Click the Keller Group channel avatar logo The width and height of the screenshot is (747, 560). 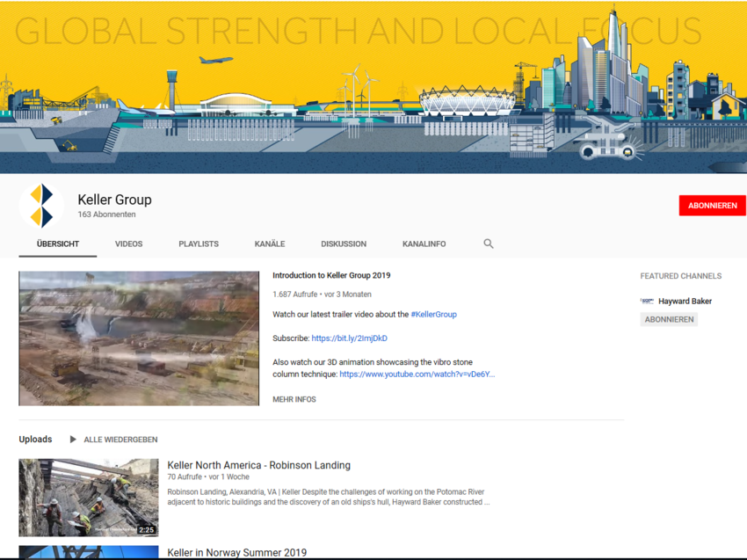pos(41,206)
